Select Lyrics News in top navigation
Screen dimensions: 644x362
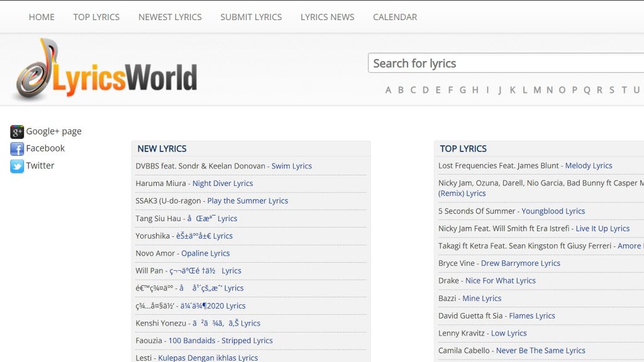(x=327, y=17)
